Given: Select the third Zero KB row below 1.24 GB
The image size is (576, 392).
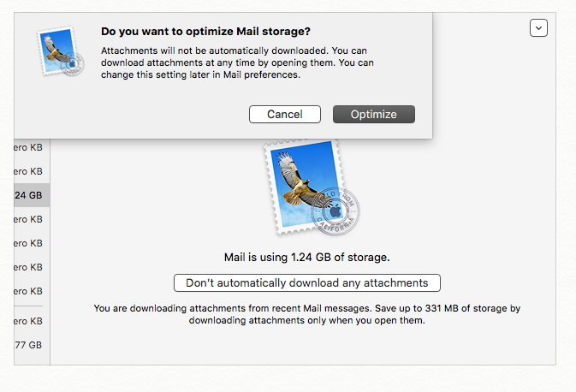Looking at the screenshot, I should click(29, 267).
